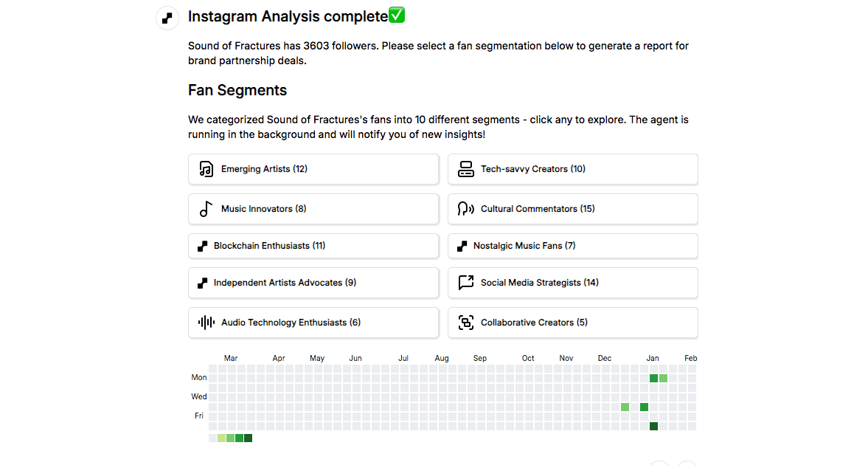Select the dark green January Monday cell
Screen dimensions: 868x465
(x=654, y=378)
